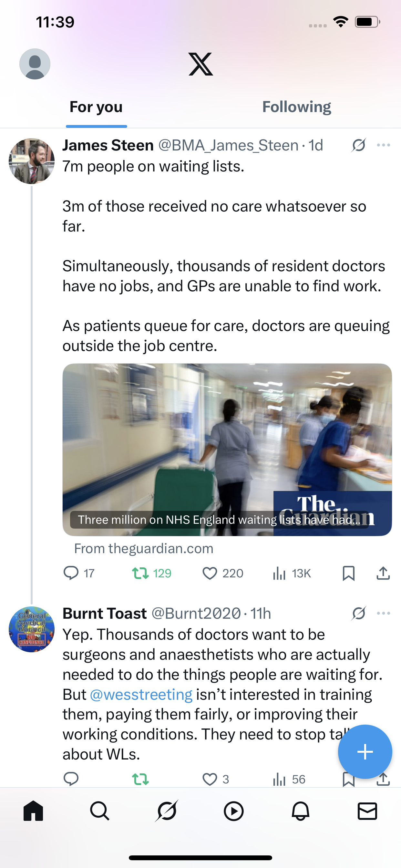Like James Steen's post
Screen dimensions: 401x868
click(210, 573)
